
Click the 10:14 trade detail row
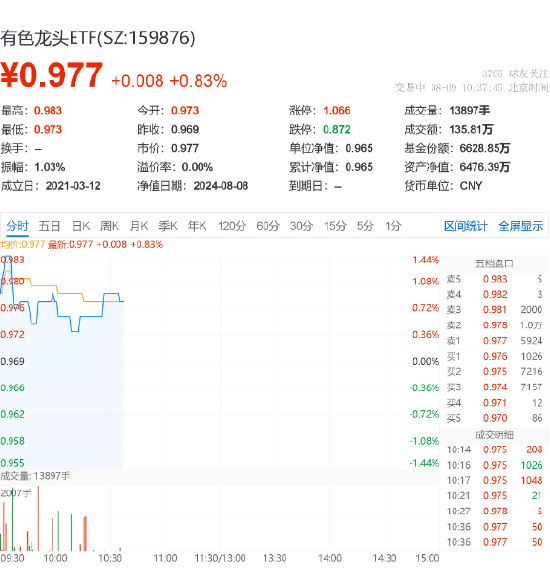[494, 450]
